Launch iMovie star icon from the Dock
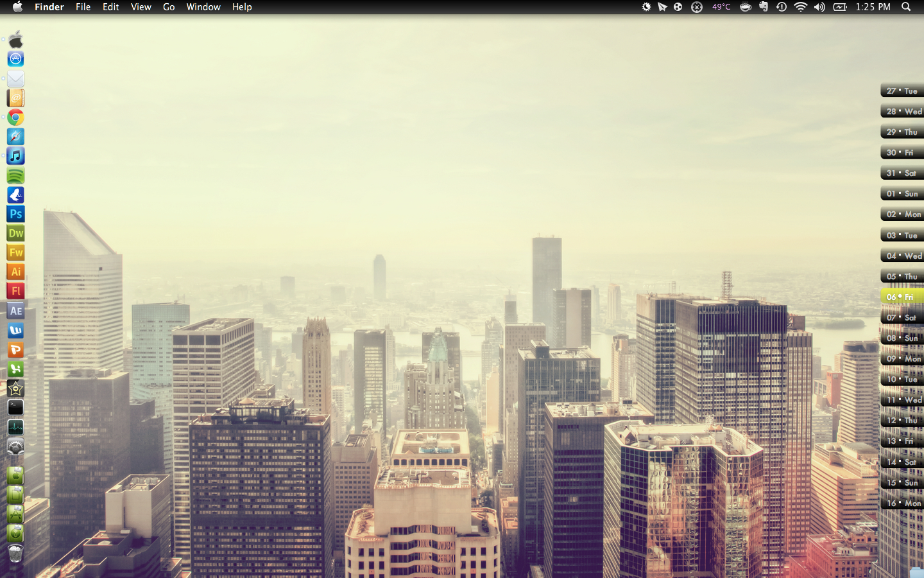924x578 pixels. (15, 388)
